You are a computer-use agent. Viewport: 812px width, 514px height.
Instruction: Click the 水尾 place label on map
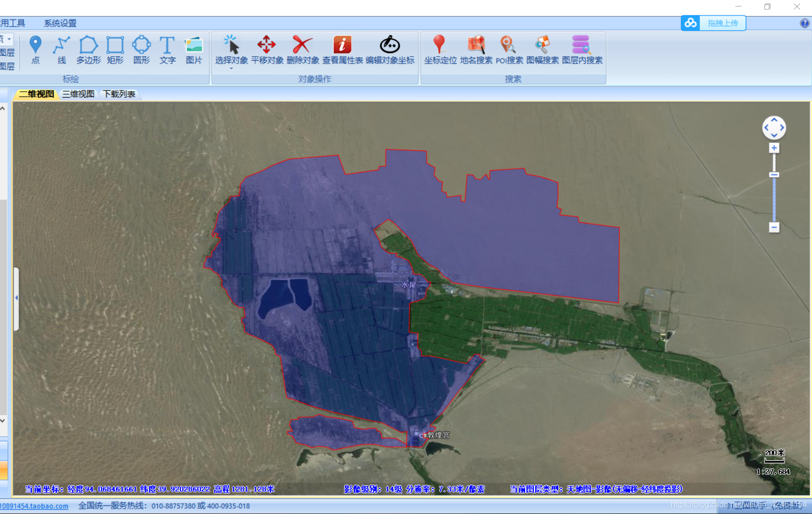[x=409, y=285]
